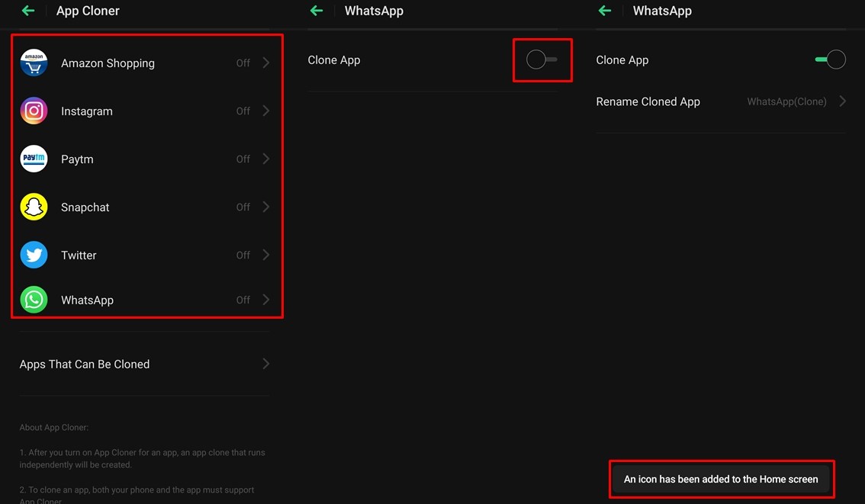Image resolution: width=865 pixels, height=504 pixels.
Task: Open the Rename Cloned App chevron
Action: (x=842, y=101)
